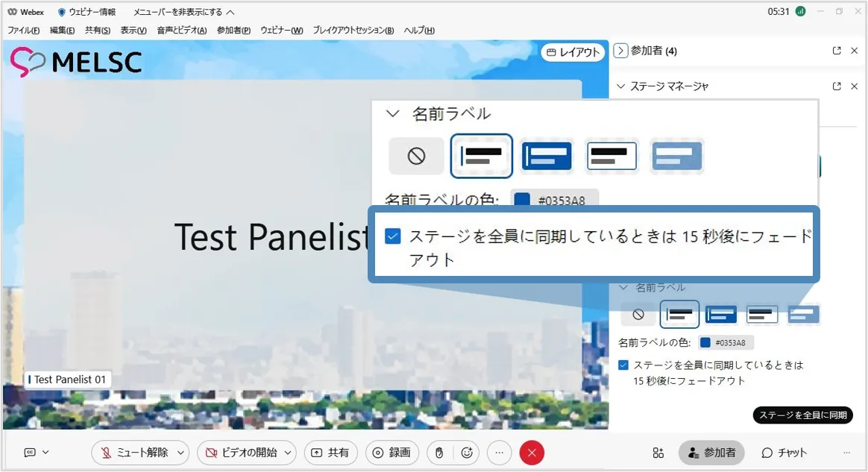Click the red end meeting button

coord(532,453)
